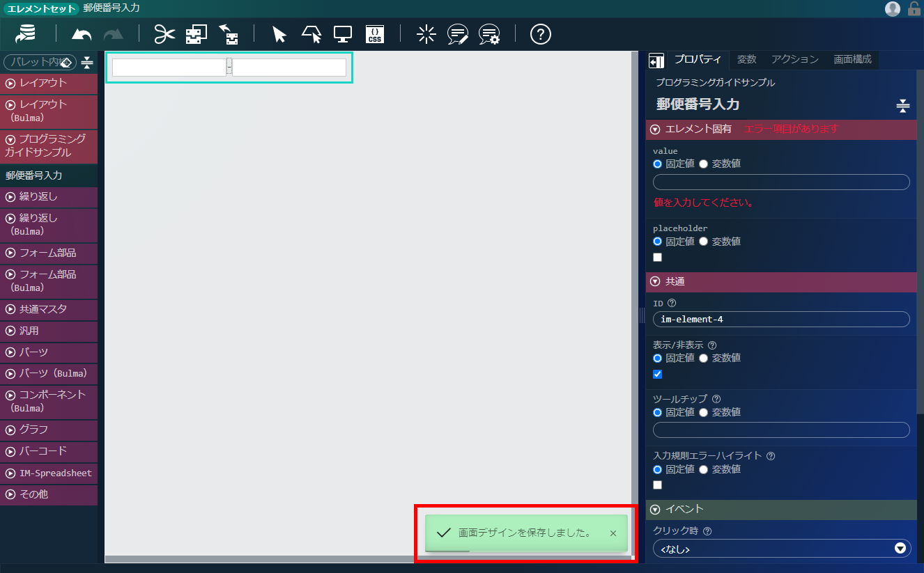Select 変数値 for 表示/非表示
This screenshot has height=573, width=924.
pos(703,358)
